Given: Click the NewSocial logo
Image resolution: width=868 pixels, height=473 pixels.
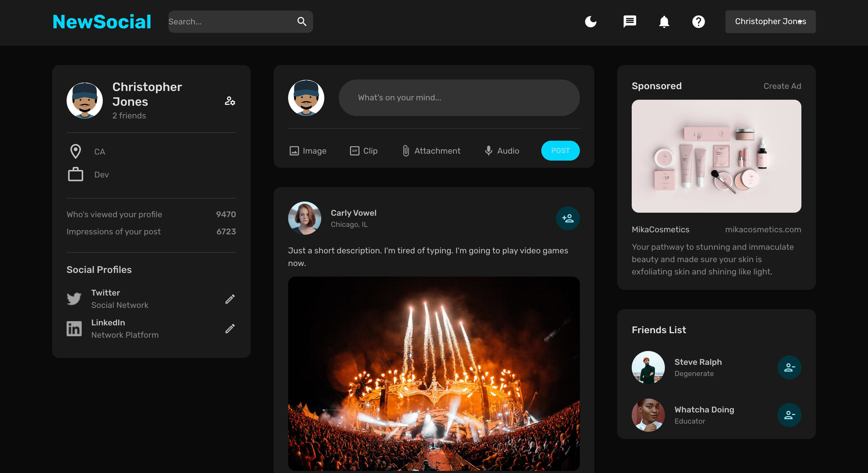Looking at the screenshot, I should tap(102, 22).
